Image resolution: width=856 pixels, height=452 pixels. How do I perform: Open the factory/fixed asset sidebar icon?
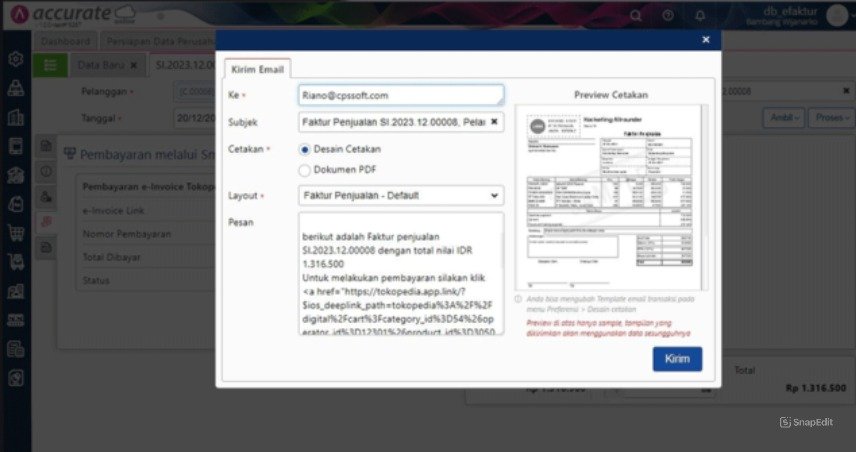16,291
